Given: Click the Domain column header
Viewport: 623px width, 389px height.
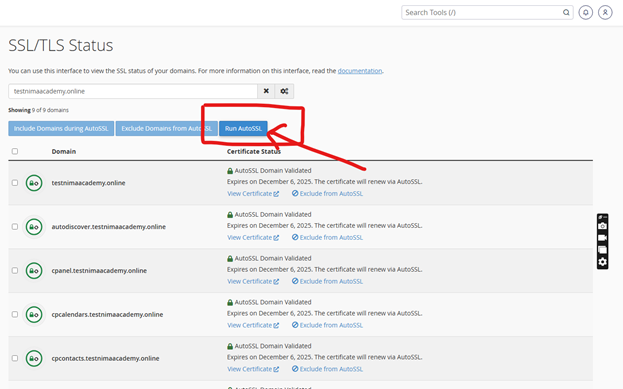Looking at the screenshot, I should click(x=64, y=151).
